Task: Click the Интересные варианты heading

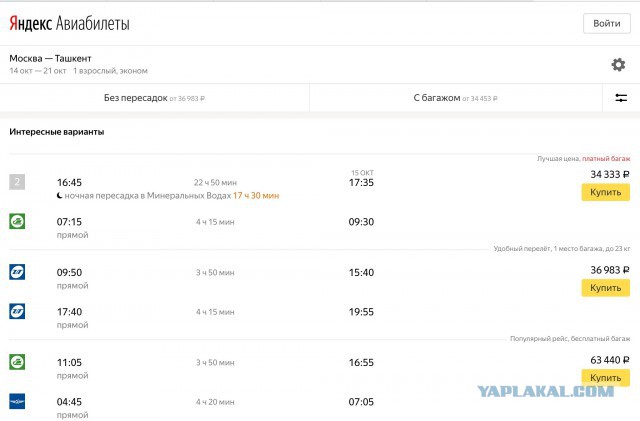Action: pyautogui.click(x=57, y=132)
